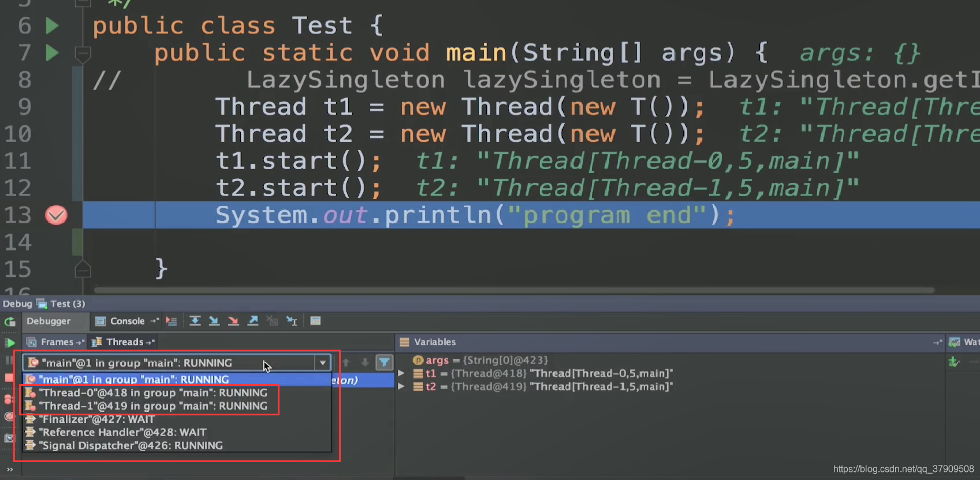
Task: Click the New Watch add icon
Action: pos(954,362)
